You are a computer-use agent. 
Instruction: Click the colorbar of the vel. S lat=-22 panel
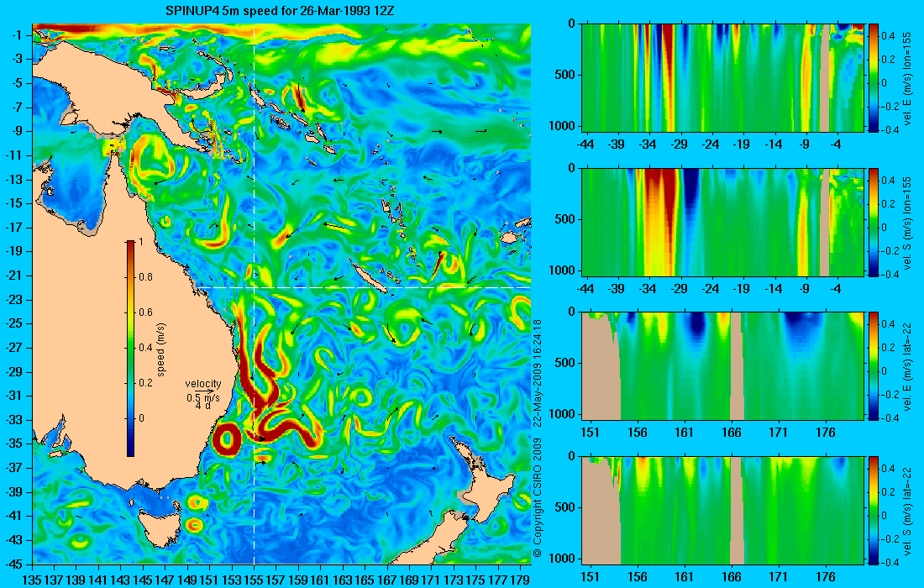873,511
